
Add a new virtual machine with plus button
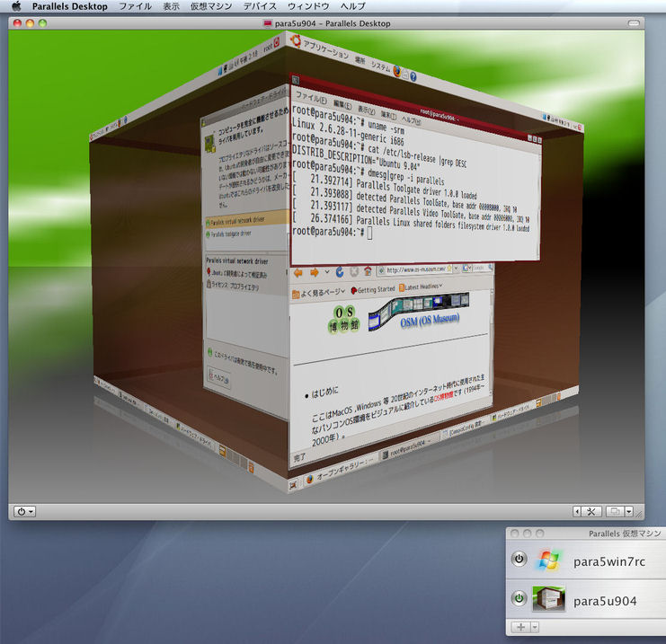coord(520,627)
